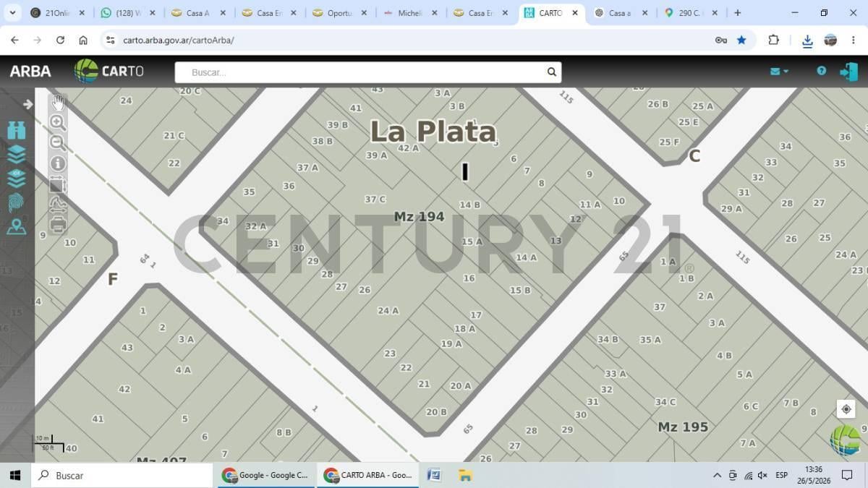Switch to the Michel browser tab
The width and height of the screenshot is (868, 488).
pos(410,13)
